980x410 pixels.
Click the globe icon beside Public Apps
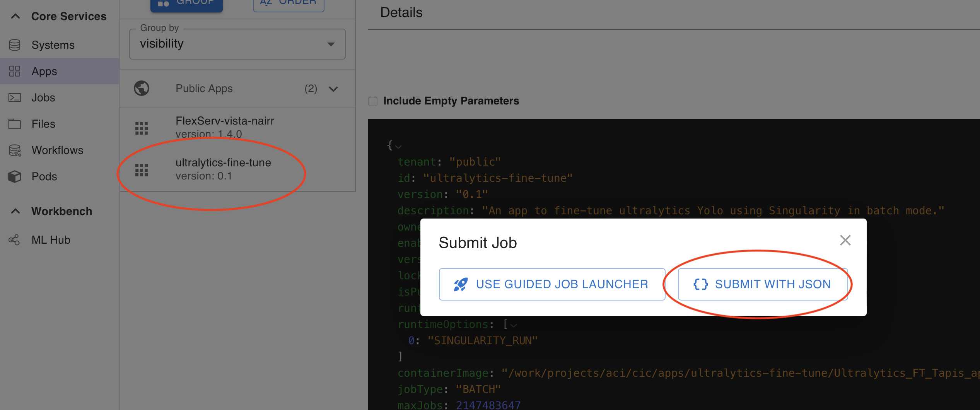point(142,88)
